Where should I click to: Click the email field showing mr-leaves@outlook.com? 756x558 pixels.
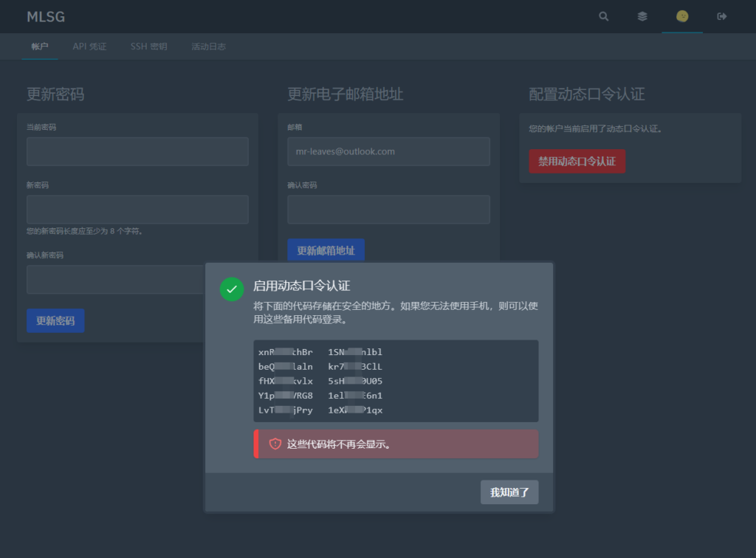(388, 151)
